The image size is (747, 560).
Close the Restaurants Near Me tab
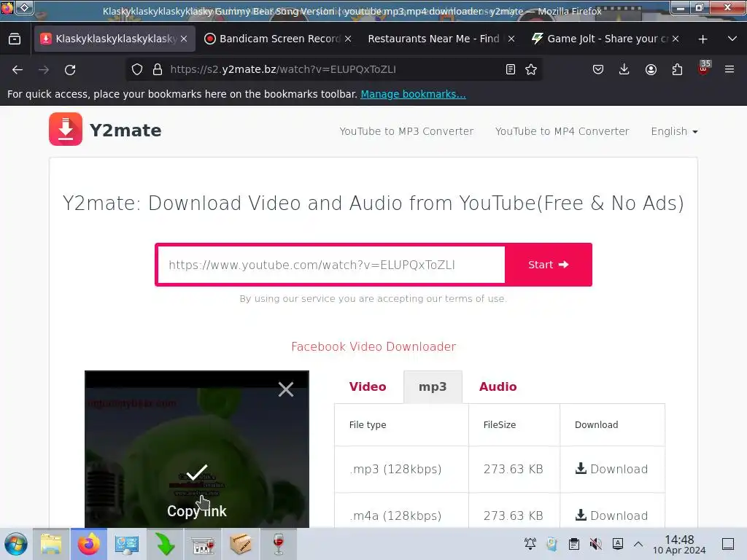(511, 39)
